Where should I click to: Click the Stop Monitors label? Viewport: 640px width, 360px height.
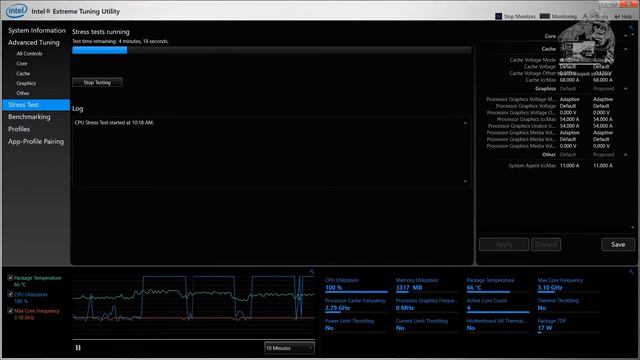(x=519, y=17)
